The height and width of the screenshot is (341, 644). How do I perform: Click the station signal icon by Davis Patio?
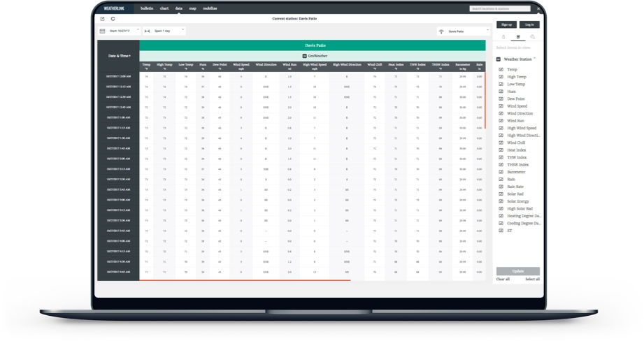[442, 31]
